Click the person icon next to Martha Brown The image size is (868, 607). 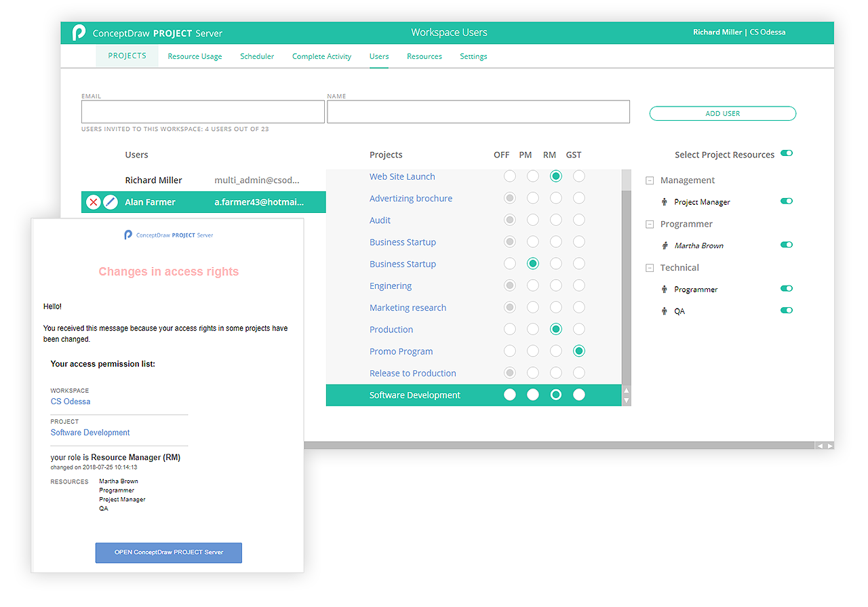coord(665,246)
